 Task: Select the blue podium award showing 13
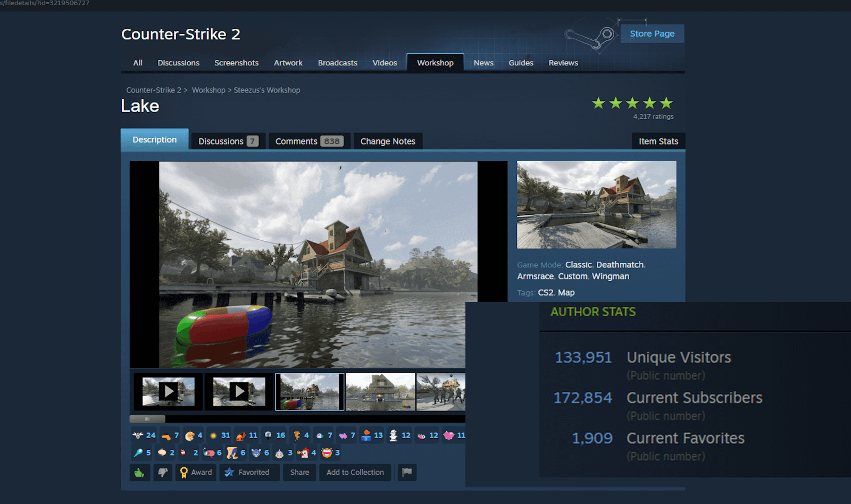coord(372,435)
